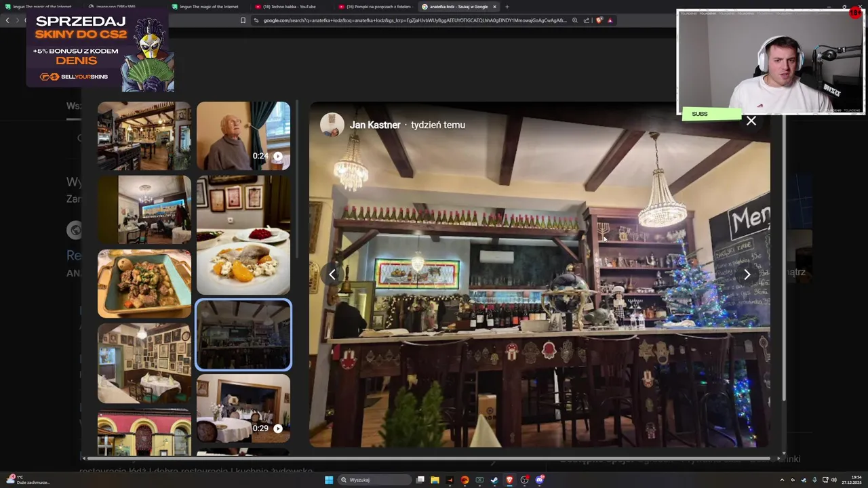Open the restaurant interior thumbnail with shelves
This screenshot has height=488, width=868.
[x=144, y=136]
